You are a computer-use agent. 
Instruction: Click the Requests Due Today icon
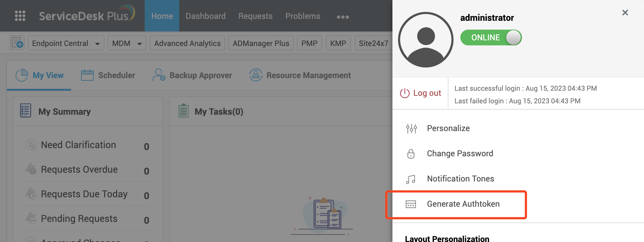coord(31,193)
